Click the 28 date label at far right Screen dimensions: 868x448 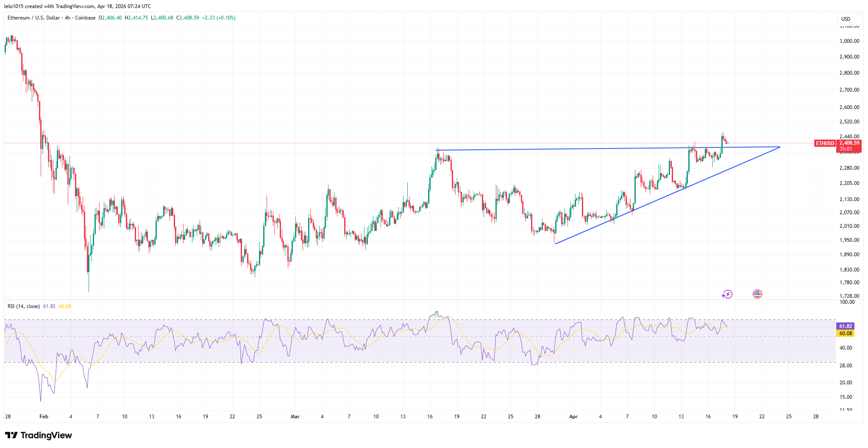pos(815,417)
